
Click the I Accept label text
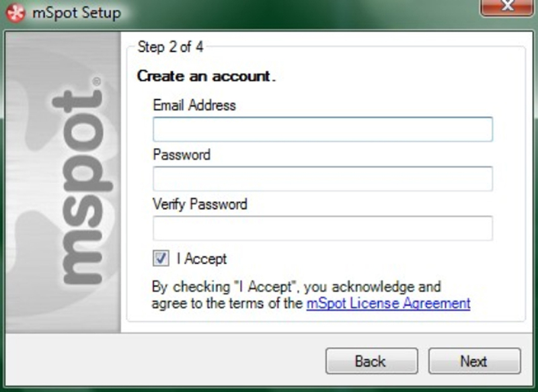coord(202,259)
